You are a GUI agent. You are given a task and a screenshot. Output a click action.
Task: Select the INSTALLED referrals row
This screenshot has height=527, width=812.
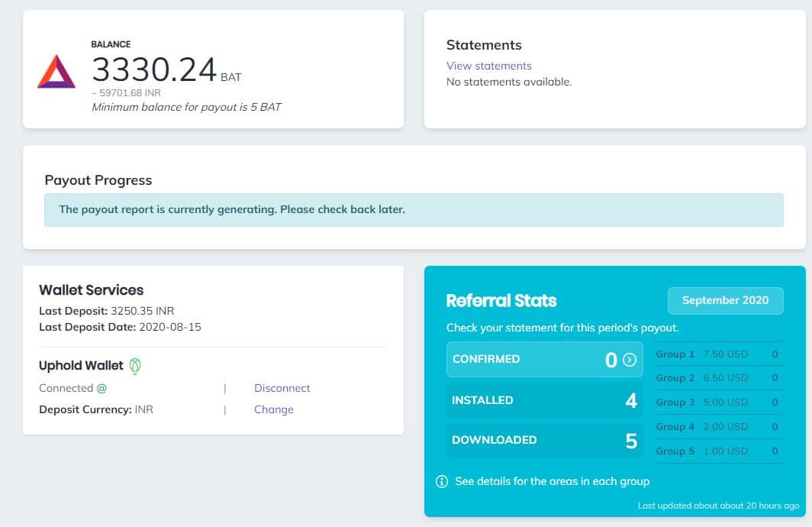click(544, 400)
